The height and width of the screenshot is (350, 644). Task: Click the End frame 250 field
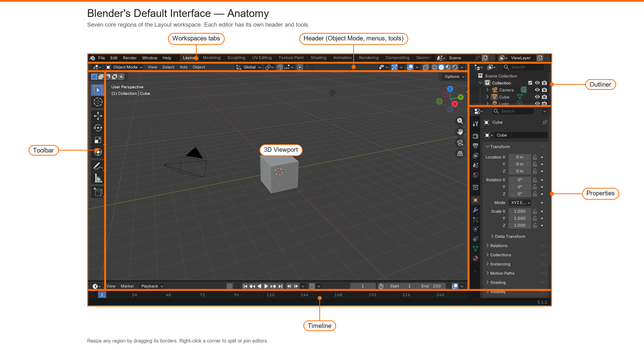pos(431,286)
